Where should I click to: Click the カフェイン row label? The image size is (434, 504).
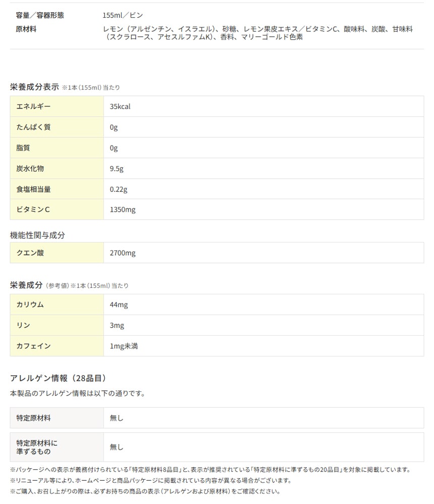[33, 346]
